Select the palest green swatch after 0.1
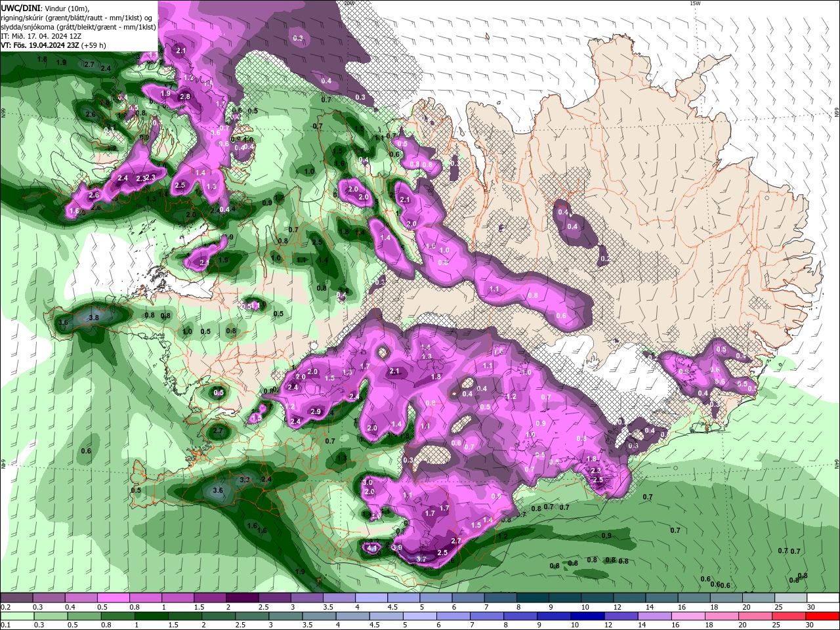The width and height of the screenshot is (840, 630). pyautogui.click(x=17, y=616)
